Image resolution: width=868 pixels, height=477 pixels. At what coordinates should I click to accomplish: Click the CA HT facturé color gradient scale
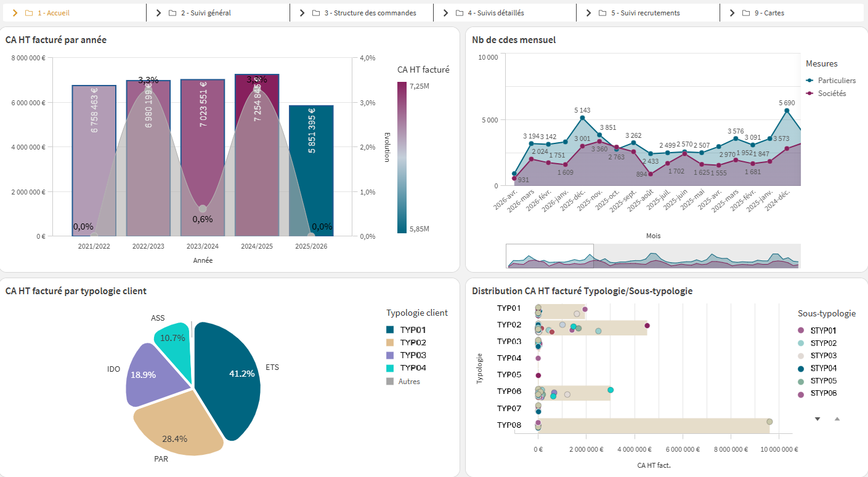(x=402, y=158)
